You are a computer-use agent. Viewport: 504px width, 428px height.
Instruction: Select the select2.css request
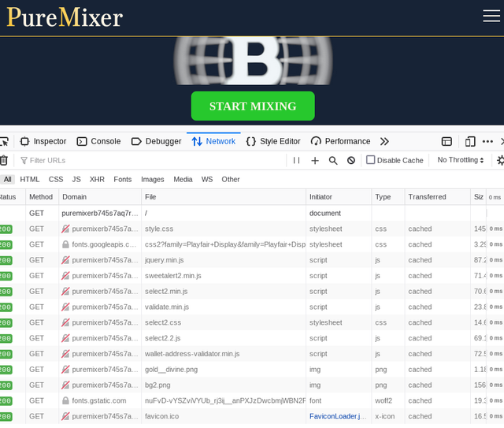click(252, 322)
